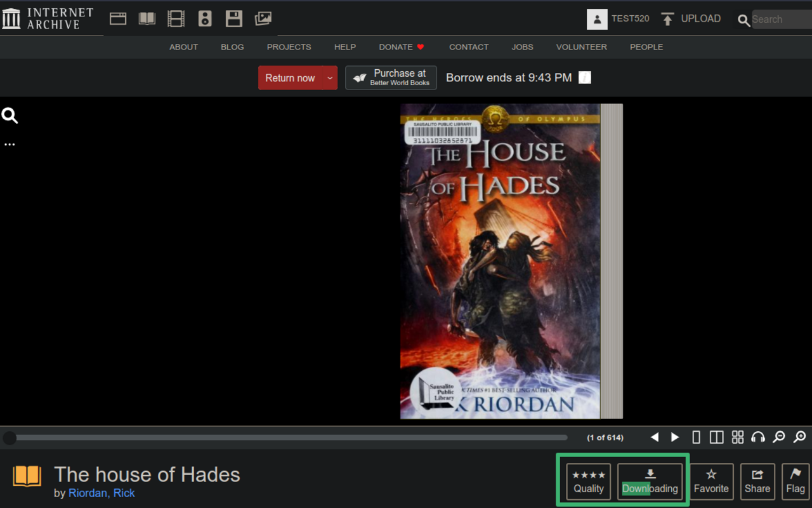812x508 pixels.
Task: Click the Share button
Action: (x=757, y=481)
